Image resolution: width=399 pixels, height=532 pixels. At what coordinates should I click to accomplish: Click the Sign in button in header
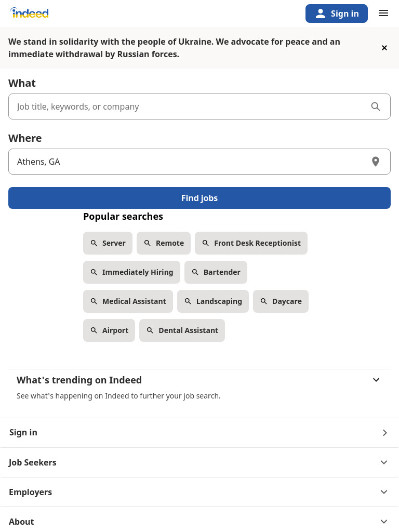coord(337,14)
